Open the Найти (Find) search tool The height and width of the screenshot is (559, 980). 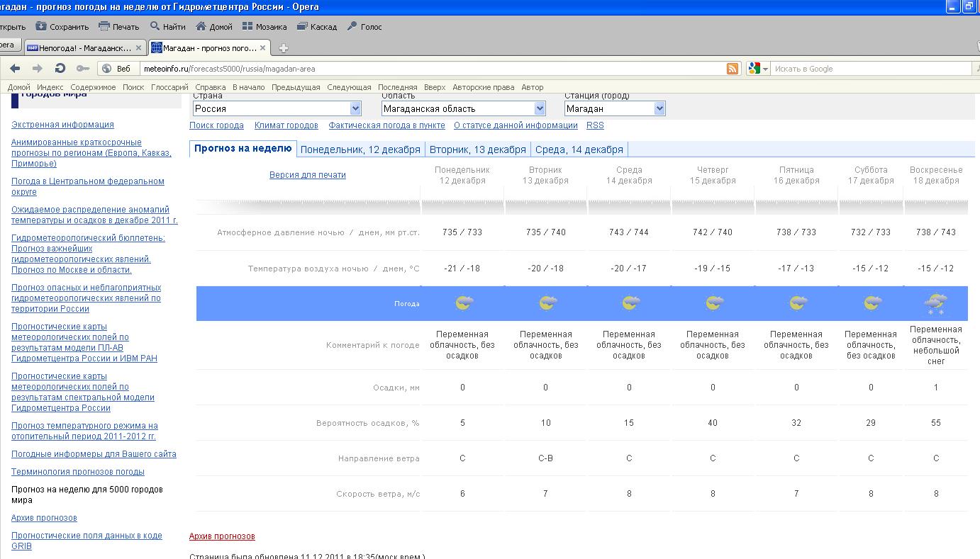167,27
